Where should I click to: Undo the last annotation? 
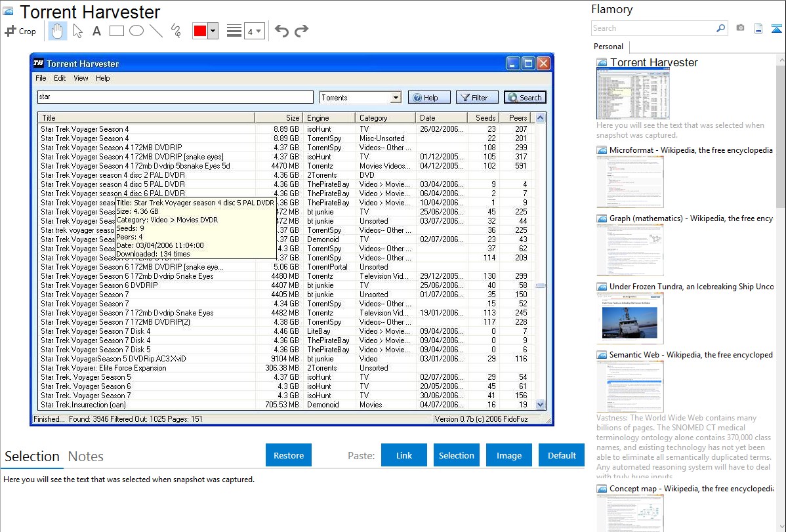pos(281,31)
